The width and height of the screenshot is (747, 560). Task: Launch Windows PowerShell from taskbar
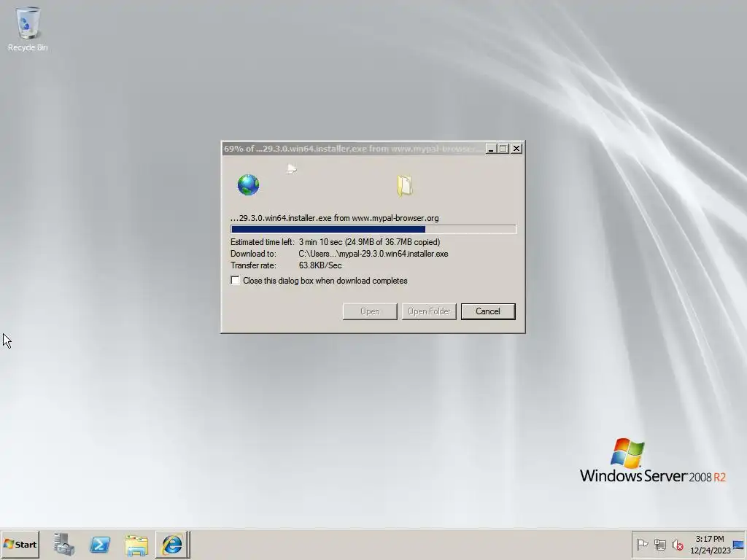(100, 544)
